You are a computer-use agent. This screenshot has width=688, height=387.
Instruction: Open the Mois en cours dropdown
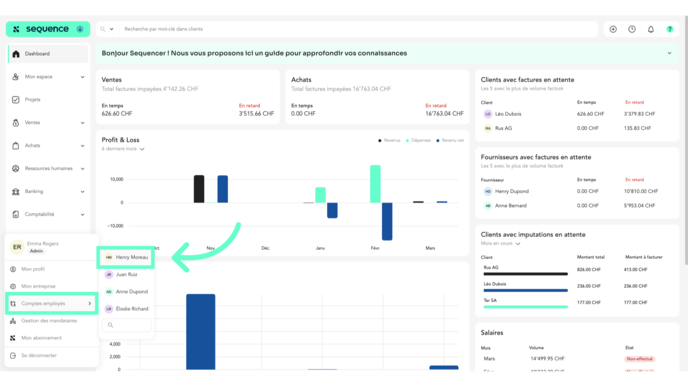(x=500, y=244)
